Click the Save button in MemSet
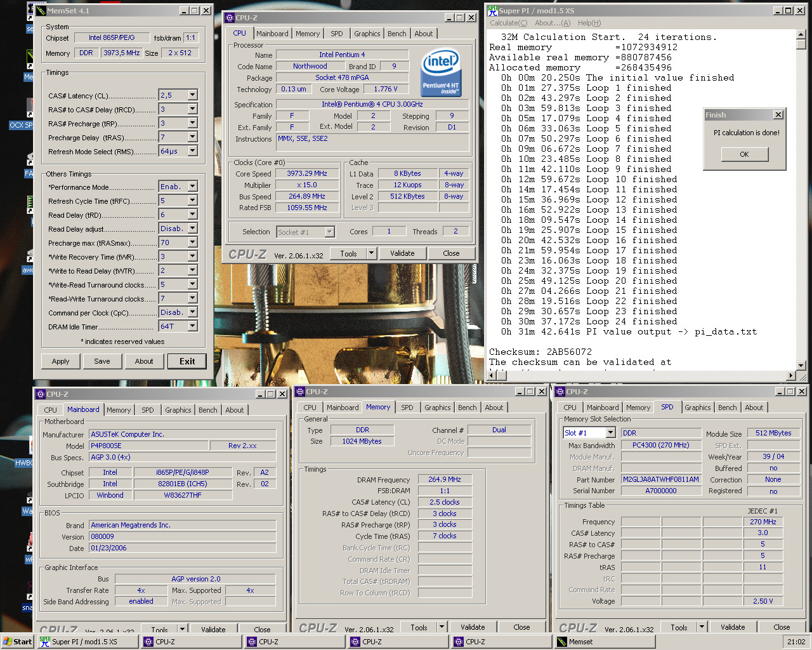812x650 pixels. (x=102, y=361)
